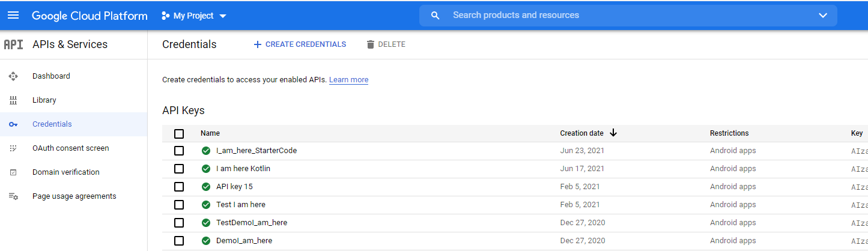Viewport: 868px width, 251px height.
Task: Click the Dashboard sidebar icon
Action: pyautogui.click(x=13, y=76)
